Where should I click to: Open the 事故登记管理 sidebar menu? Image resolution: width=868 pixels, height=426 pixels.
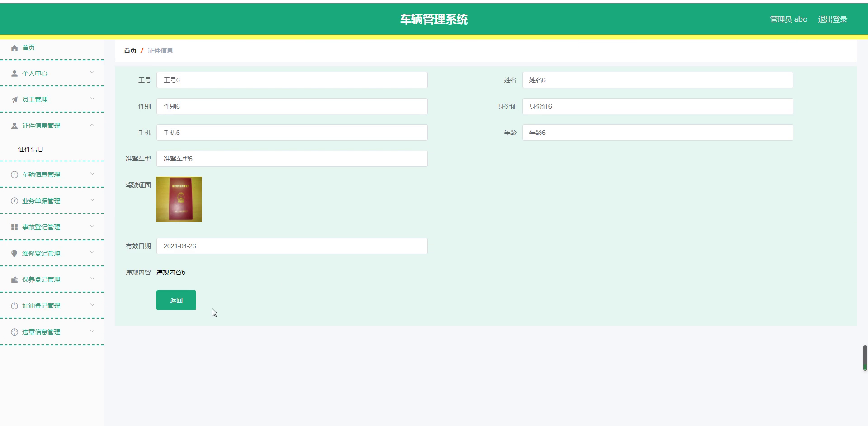[52, 227]
